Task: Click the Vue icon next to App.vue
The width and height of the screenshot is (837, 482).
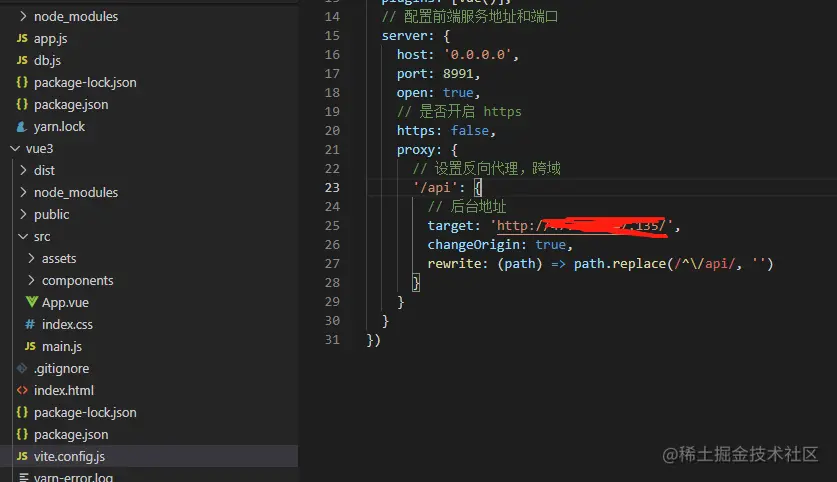Action: coord(31,302)
